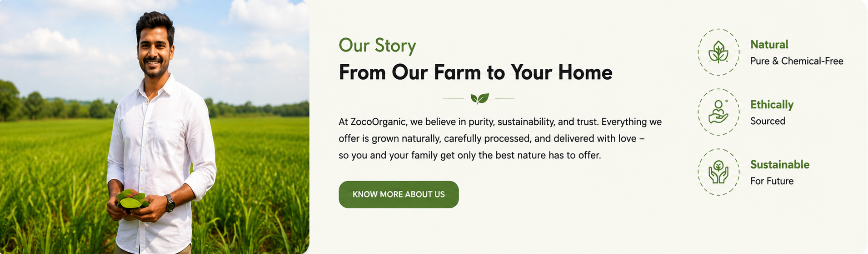Click the ZocoOrganic description paragraph
868x254 pixels.
(500, 138)
